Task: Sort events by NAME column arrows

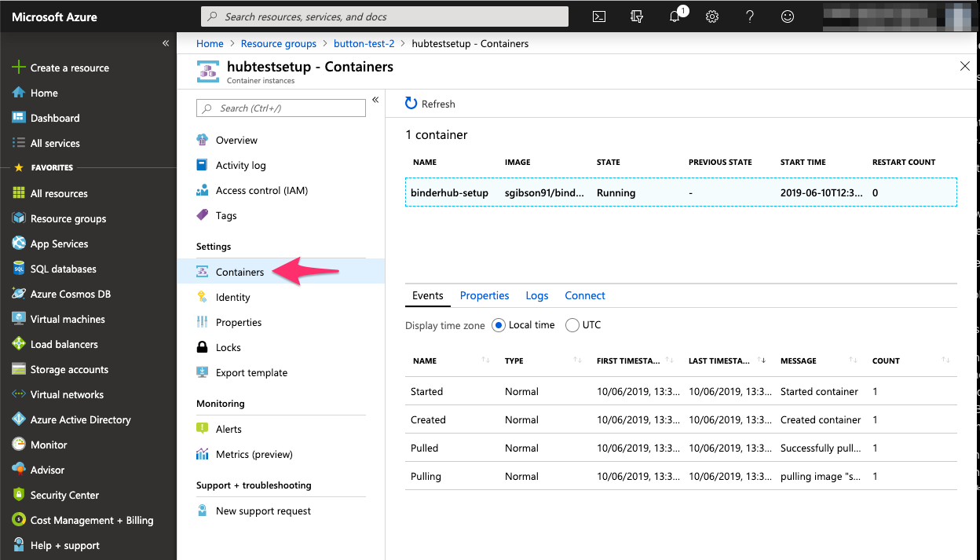Action: click(486, 361)
